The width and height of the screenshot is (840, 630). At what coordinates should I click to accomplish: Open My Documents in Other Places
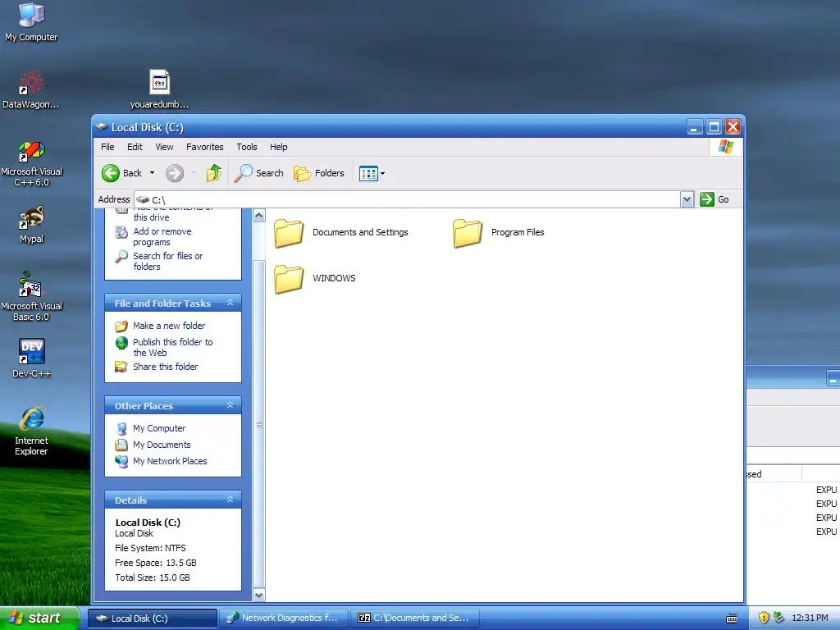(162, 445)
